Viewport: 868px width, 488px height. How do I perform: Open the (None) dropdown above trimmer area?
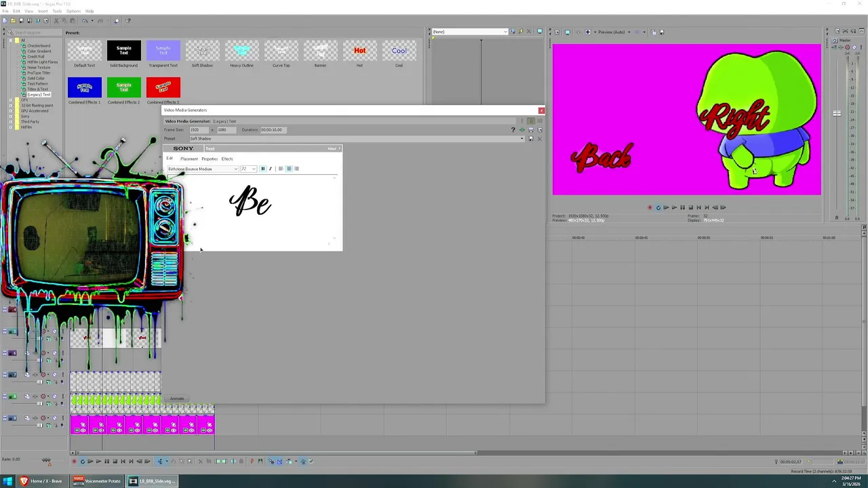pos(504,32)
